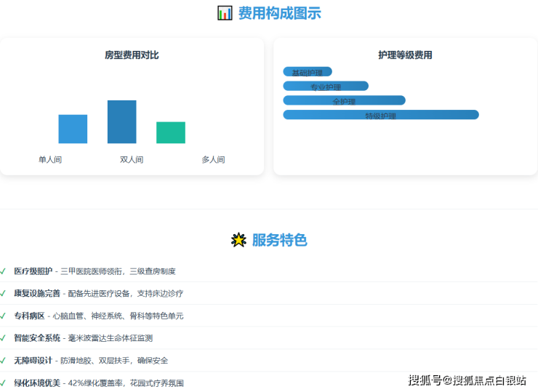
Task: Select the checkmark beside 智能安全系统
Action: [4, 338]
